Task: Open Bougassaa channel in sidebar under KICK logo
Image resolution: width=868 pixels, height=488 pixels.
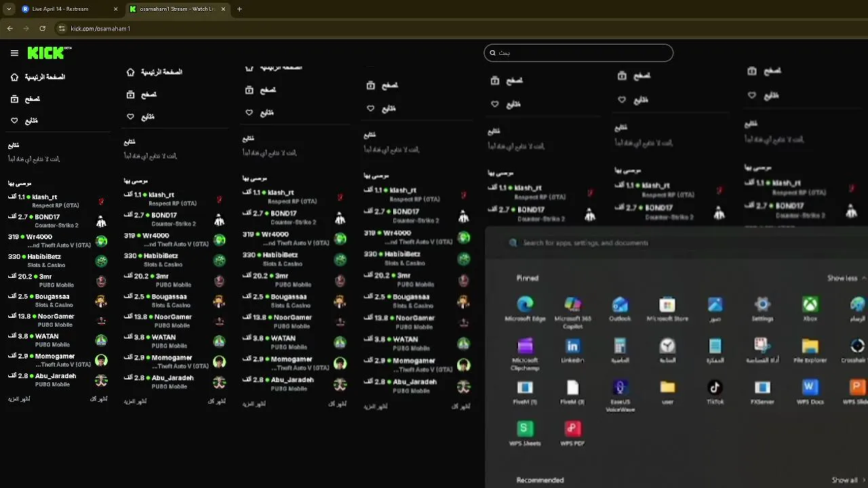Action: pyautogui.click(x=58, y=300)
